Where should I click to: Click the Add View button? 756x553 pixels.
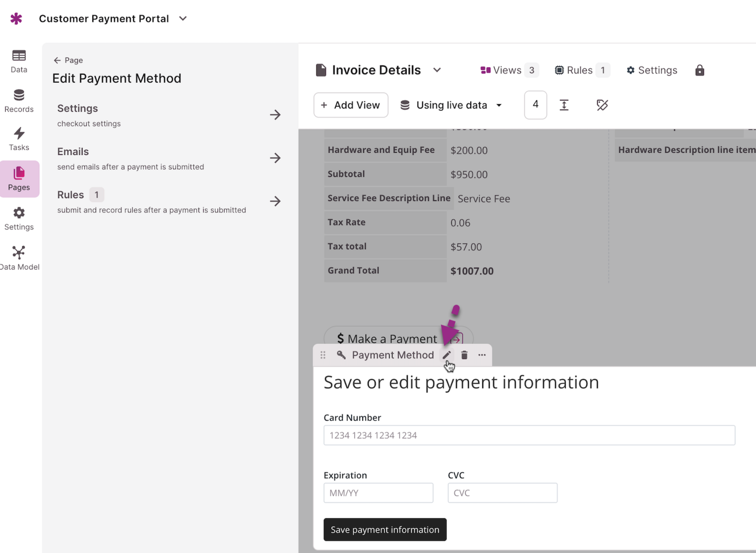coord(351,105)
